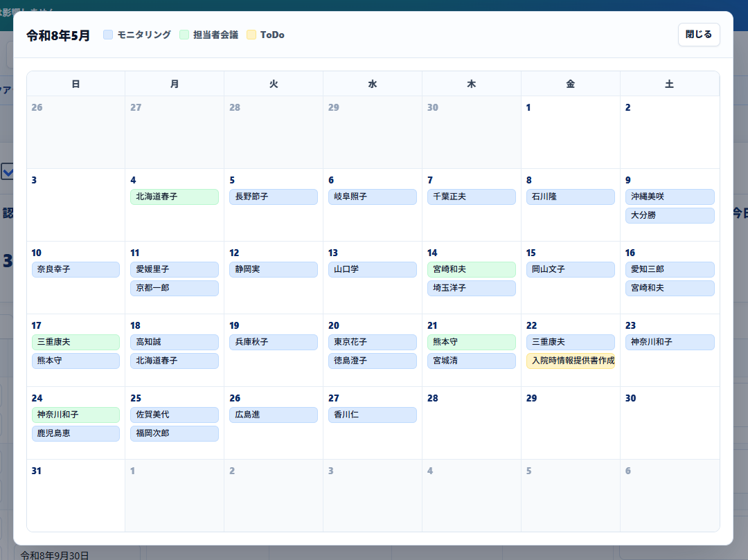The image size is (748, 560).
Task: Open 三重康夫 monitoring on May 22
Action: [x=571, y=342]
